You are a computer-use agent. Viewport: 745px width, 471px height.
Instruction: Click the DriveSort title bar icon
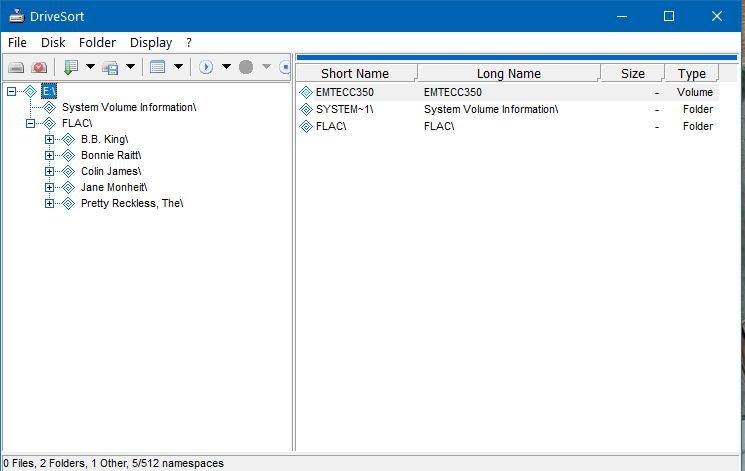17,16
